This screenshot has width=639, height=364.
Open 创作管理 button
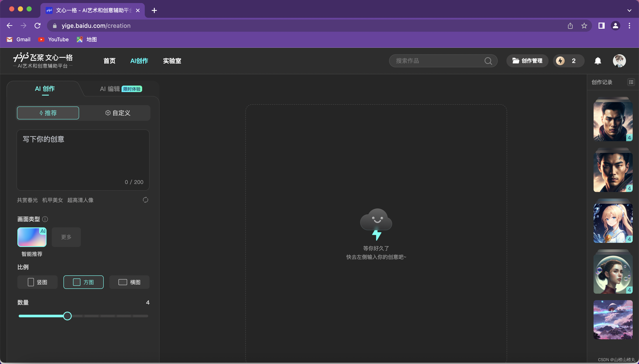(528, 61)
